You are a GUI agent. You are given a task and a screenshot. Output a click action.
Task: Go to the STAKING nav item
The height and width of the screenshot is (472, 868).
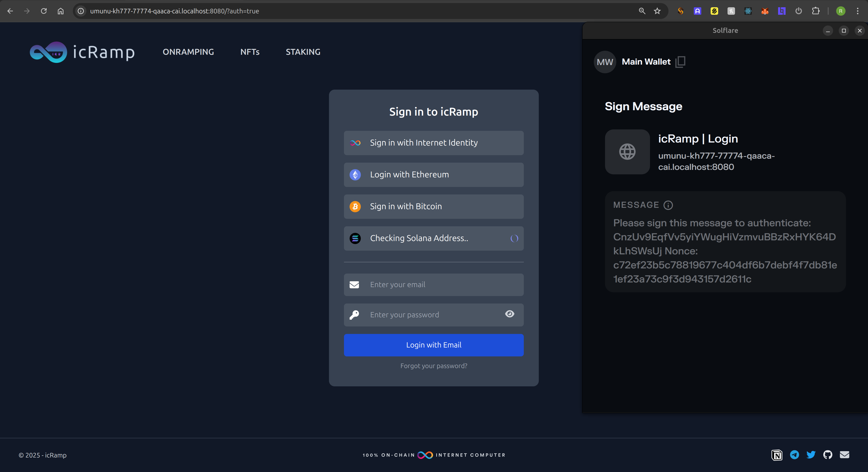(303, 52)
